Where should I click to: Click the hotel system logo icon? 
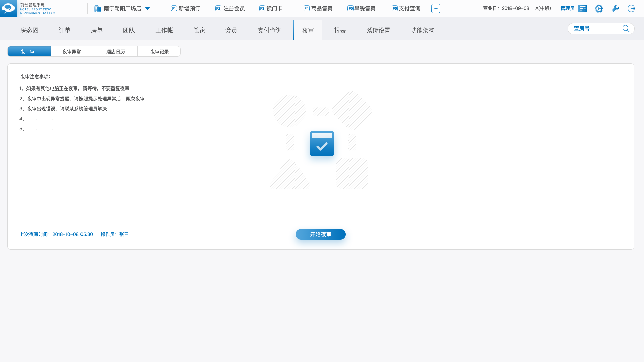(8, 8)
